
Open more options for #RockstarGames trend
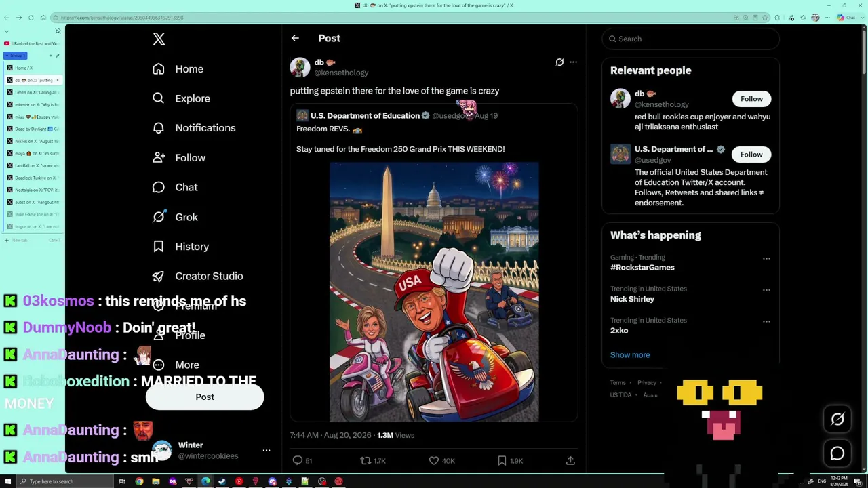click(766, 259)
